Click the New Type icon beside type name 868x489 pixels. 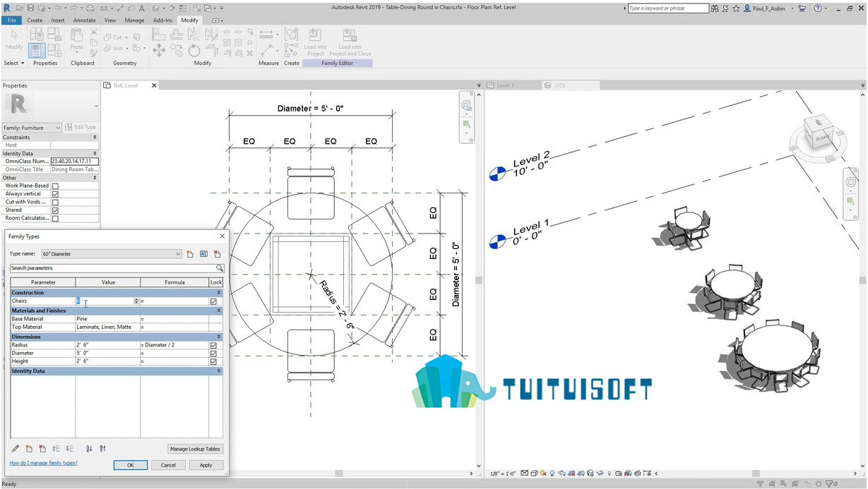tap(190, 254)
